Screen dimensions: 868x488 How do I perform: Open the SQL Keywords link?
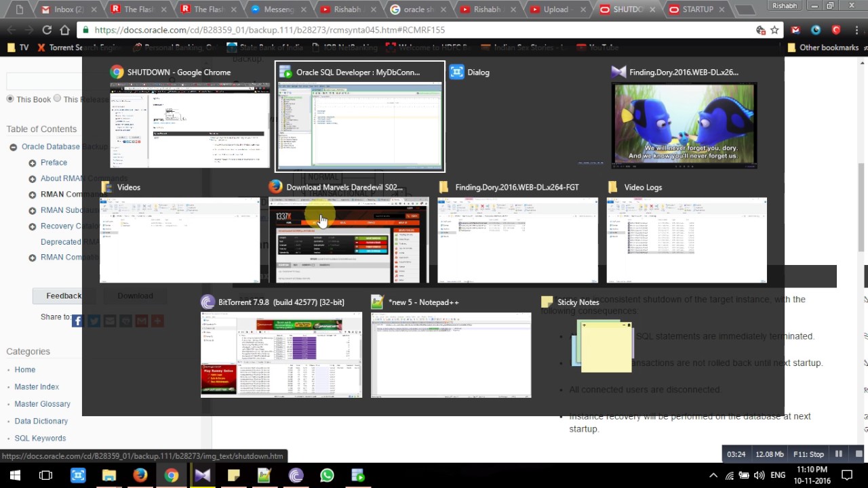tap(40, 438)
